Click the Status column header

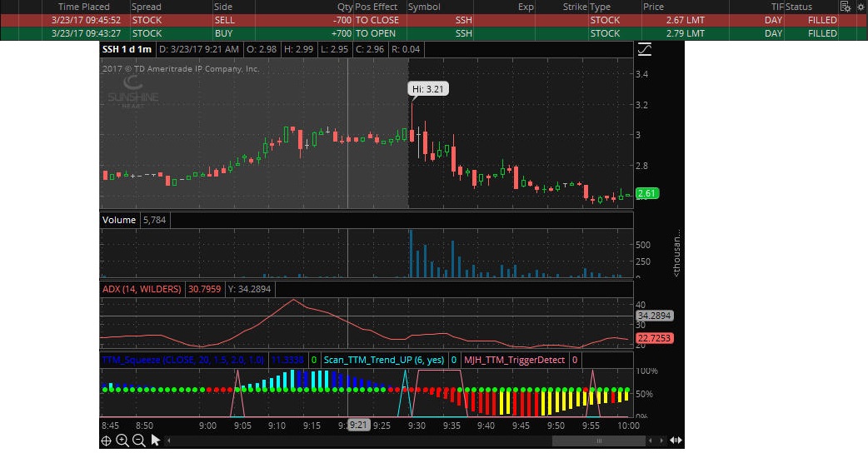tap(800, 7)
